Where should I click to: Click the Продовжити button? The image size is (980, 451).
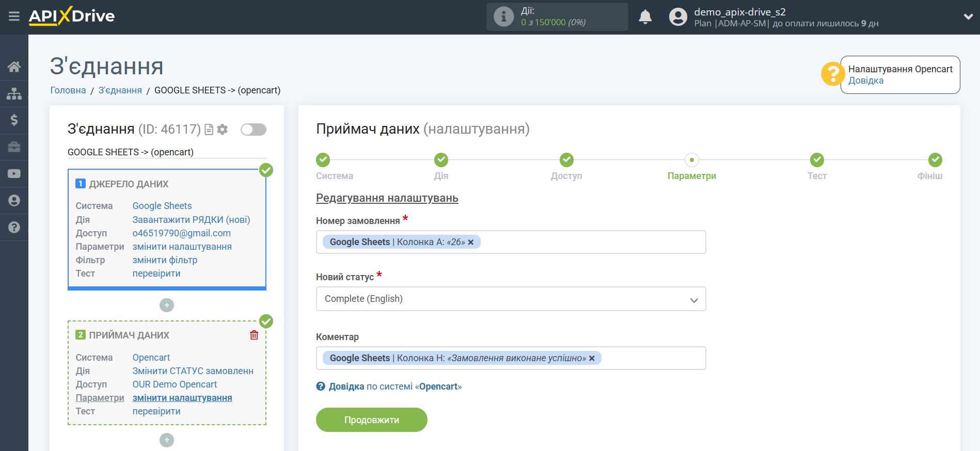click(x=371, y=420)
